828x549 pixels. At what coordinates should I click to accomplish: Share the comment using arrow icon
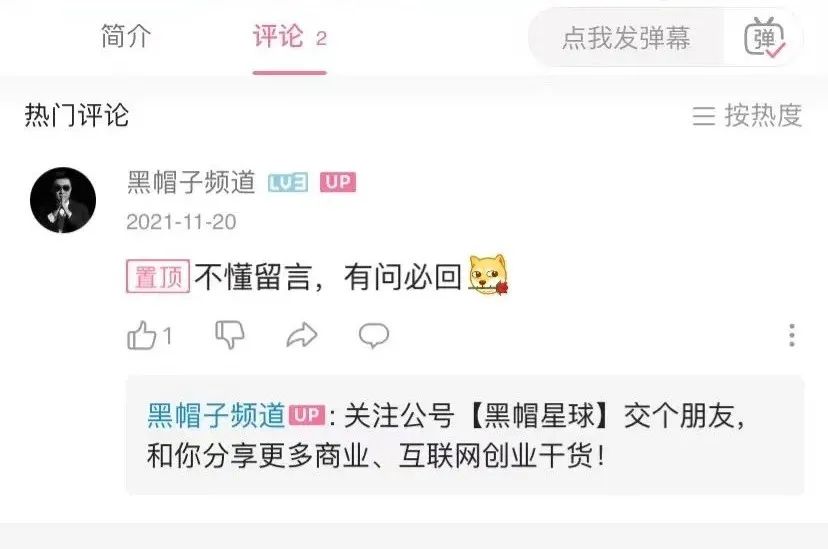(x=302, y=335)
